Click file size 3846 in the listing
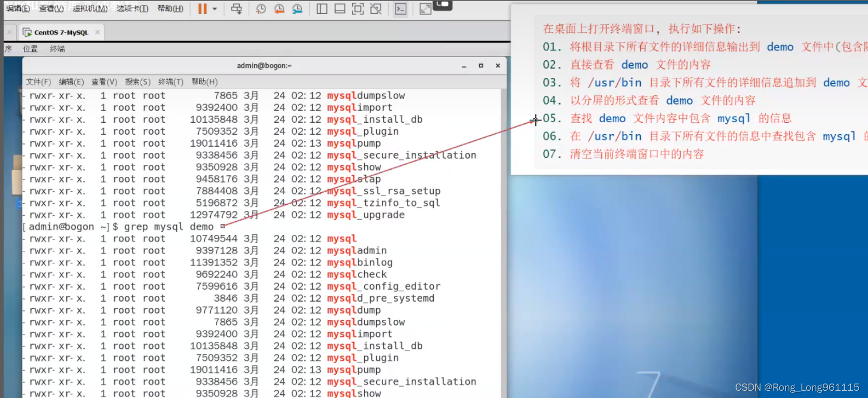Screen dimensions: 868x398 pos(226,298)
